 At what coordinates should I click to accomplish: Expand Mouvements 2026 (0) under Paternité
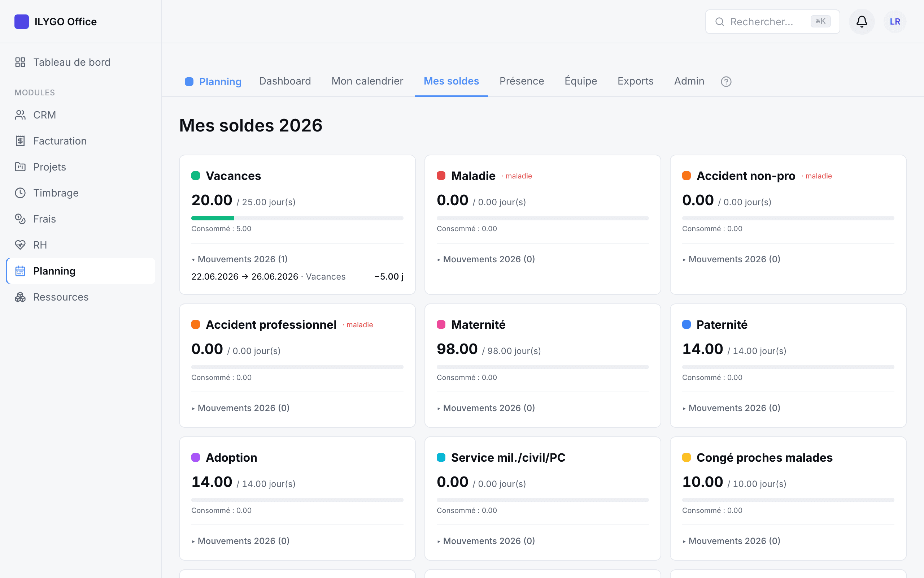tap(731, 408)
